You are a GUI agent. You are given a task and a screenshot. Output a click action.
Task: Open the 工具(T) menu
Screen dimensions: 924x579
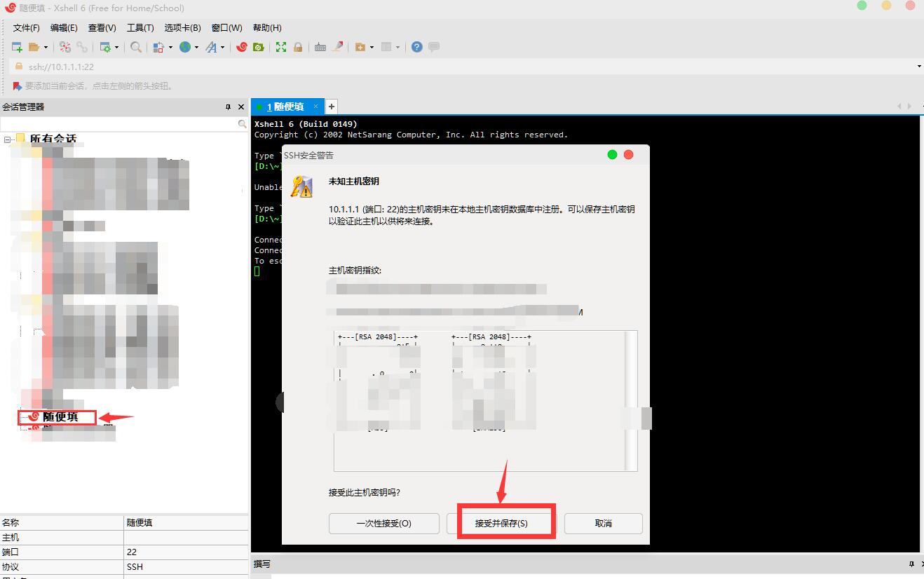140,28
